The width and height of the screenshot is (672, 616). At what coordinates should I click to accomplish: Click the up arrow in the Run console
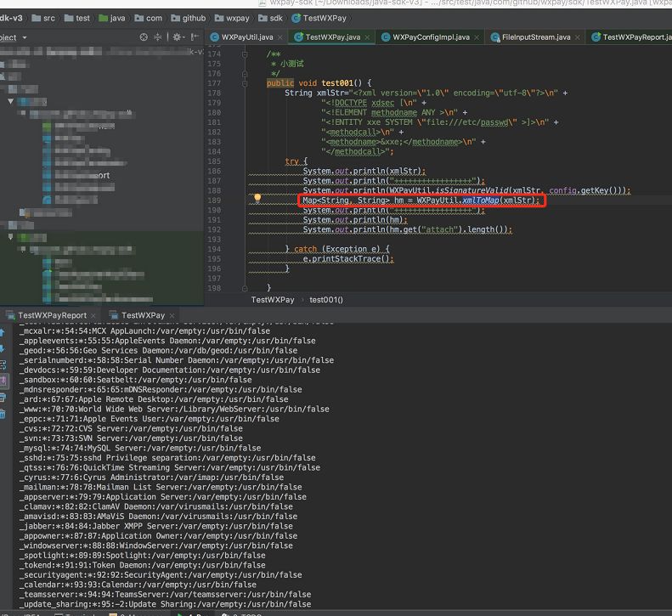3,333
